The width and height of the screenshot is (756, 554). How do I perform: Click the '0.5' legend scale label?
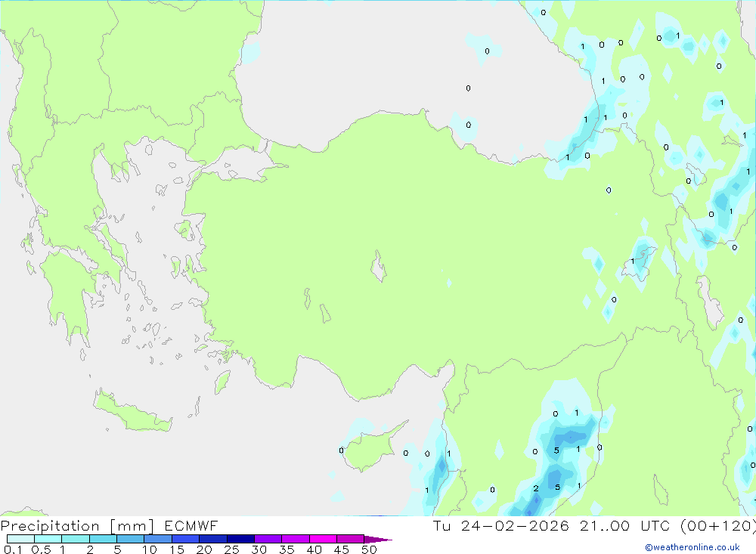41,549
